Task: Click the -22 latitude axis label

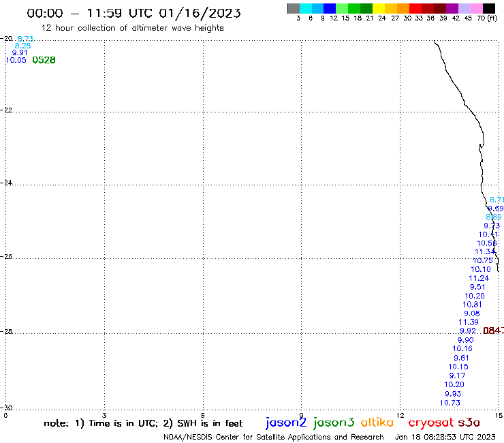Action: (6, 110)
